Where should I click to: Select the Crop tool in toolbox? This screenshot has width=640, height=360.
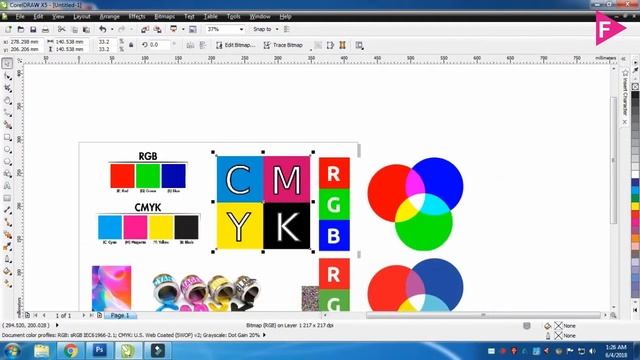tap(7, 88)
